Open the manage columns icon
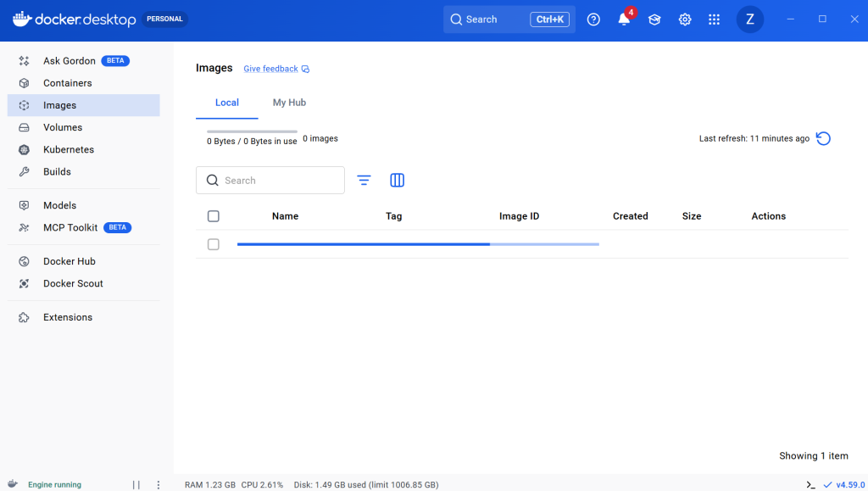868x491 pixels. pyautogui.click(x=397, y=180)
